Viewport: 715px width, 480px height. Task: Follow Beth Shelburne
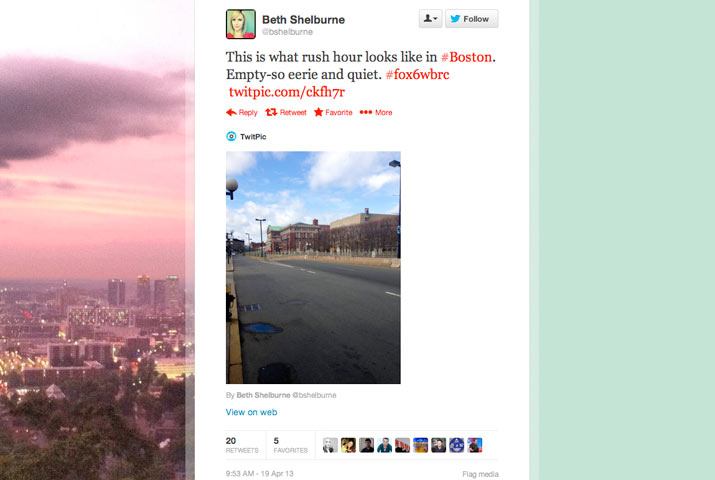coord(471,19)
